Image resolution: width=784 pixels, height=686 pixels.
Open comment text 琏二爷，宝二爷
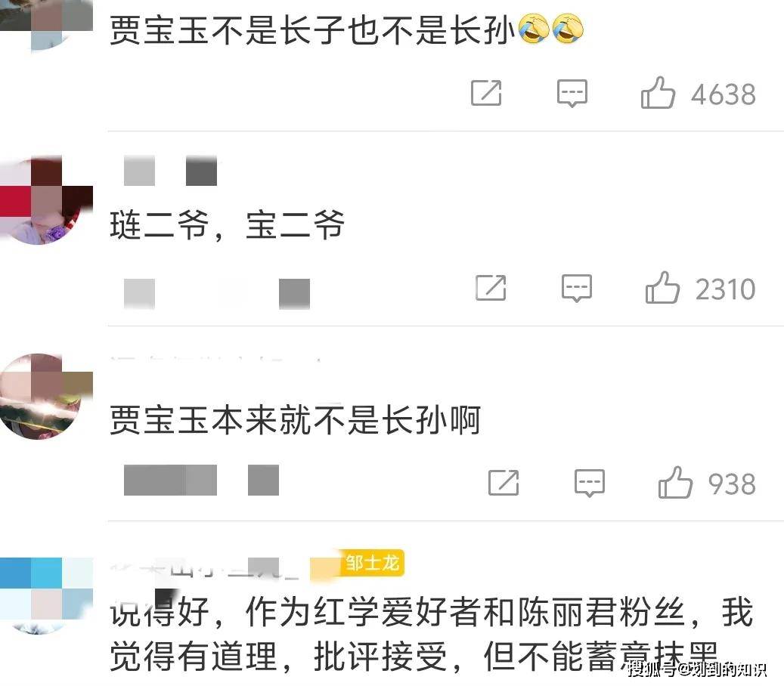tap(228, 225)
